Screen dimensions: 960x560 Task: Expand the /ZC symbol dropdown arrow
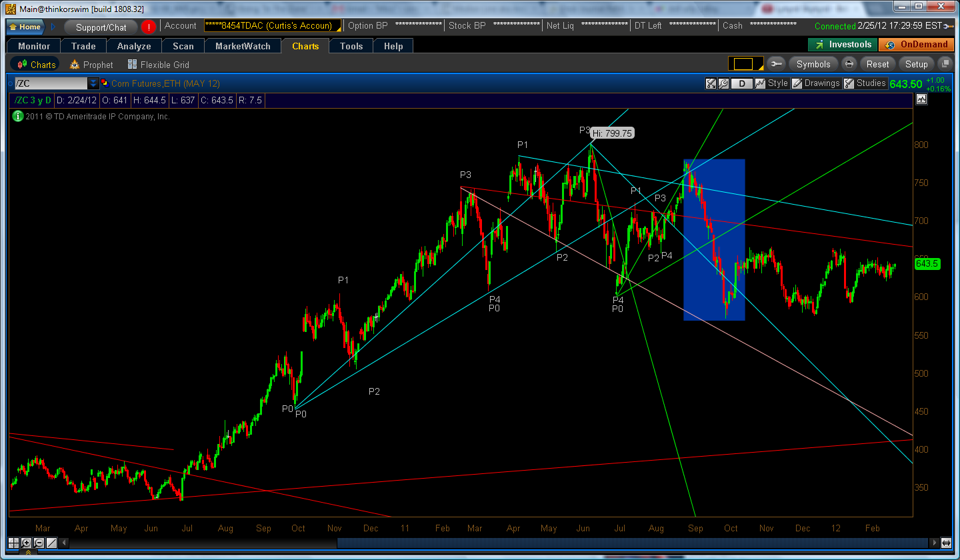point(93,83)
